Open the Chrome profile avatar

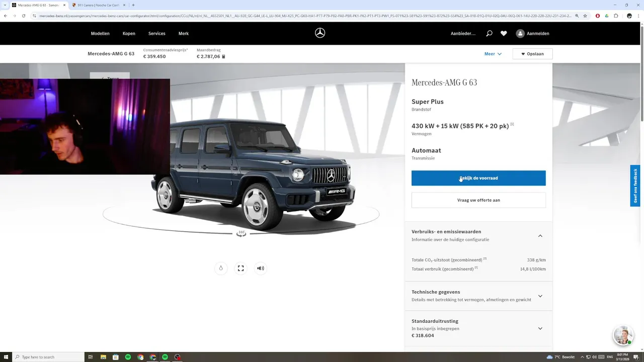(629, 16)
